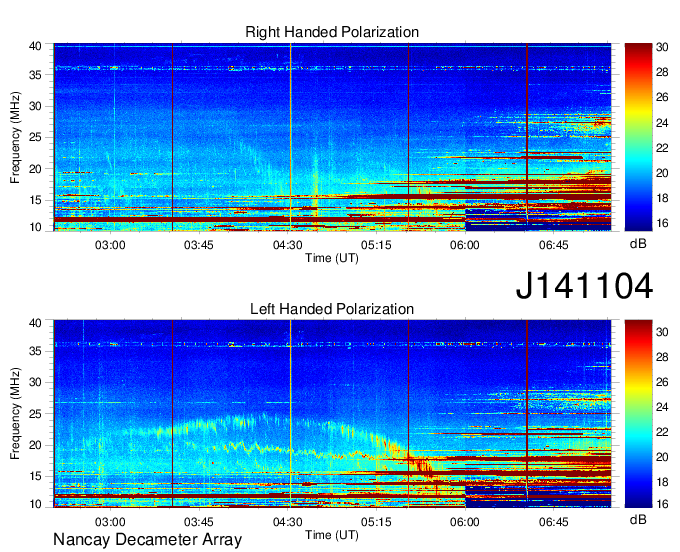The height and width of the screenshot is (552, 680).
Task: Click the 05:15 tick on bottom plot
Action: coord(376,522)
